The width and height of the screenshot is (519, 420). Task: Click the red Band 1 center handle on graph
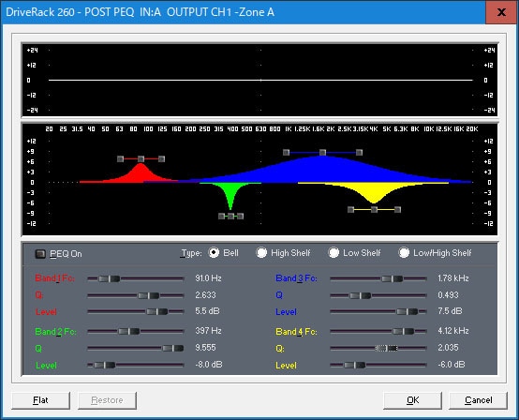pyautogui.click(x=141, y=159)
